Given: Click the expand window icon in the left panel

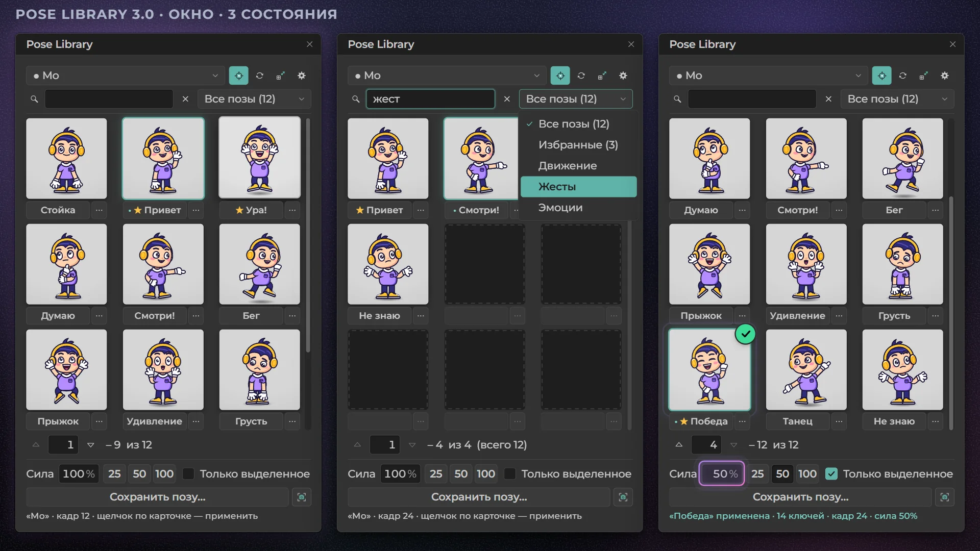Looking at the screenshot, I should click(281, 76).
